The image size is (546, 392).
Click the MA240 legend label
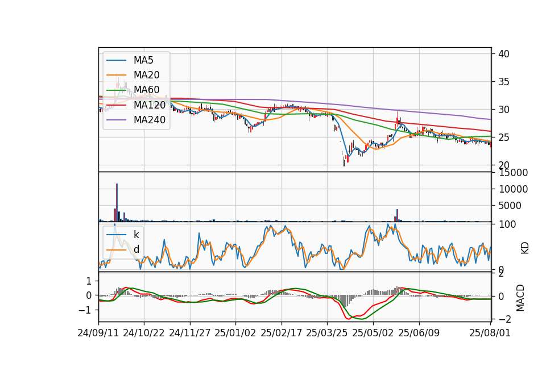[150, 120]
